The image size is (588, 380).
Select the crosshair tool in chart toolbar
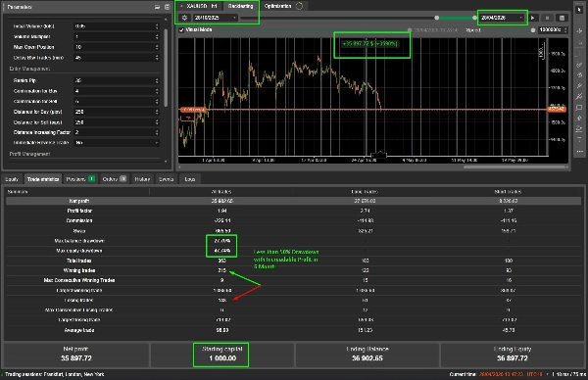pyautogui.click(x=579, y=31)
